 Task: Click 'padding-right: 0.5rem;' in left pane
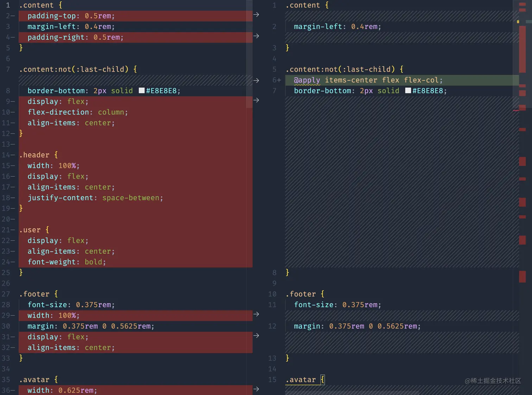[76, 37]
